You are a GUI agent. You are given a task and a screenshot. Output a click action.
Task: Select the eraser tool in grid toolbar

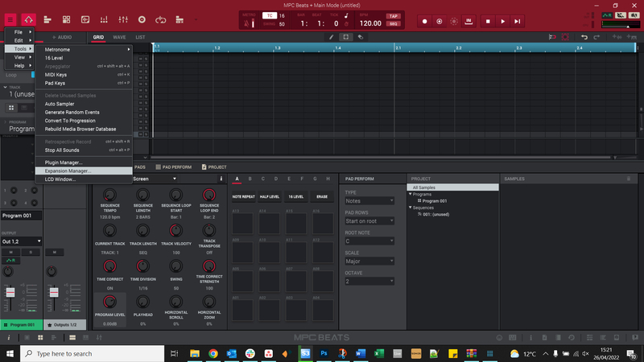click(x=359, y=37)
